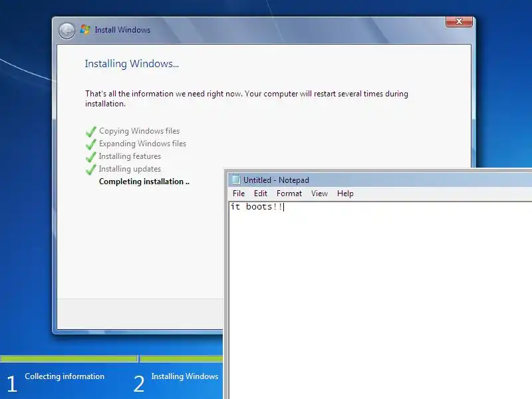
Task: Click the 'Collecting information' stage label
Action: pos(65,376)
